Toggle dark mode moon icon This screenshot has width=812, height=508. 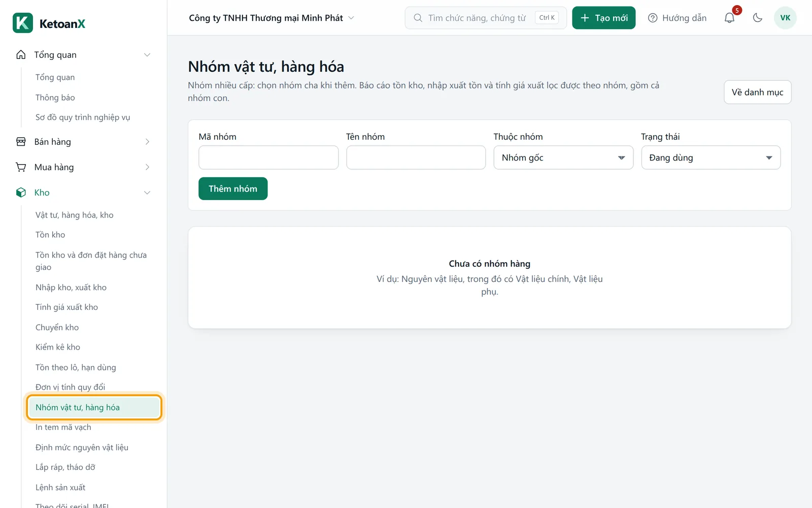pyautogui.click(x=758, y=18)
